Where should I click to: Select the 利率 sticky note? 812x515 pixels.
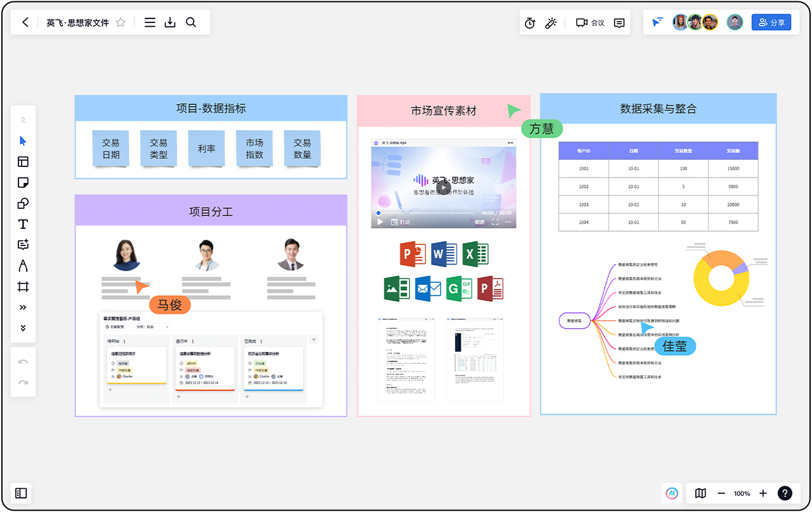pyautogui.click(x=207, y=149)
